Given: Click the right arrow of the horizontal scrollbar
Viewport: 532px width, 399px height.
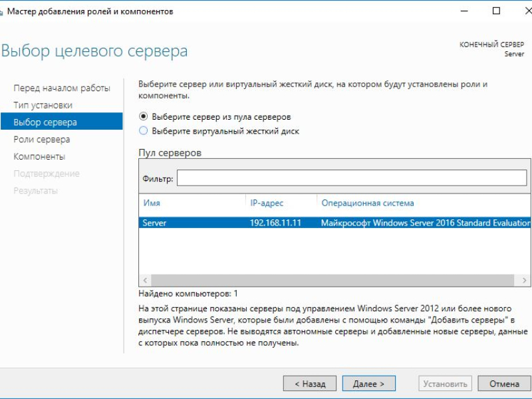Looking at the screenshot, I should click(x=524, y=280).
